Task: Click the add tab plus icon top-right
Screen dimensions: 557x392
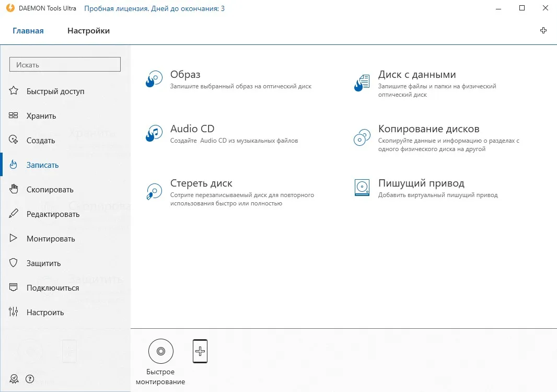Action: coord(543,30)
